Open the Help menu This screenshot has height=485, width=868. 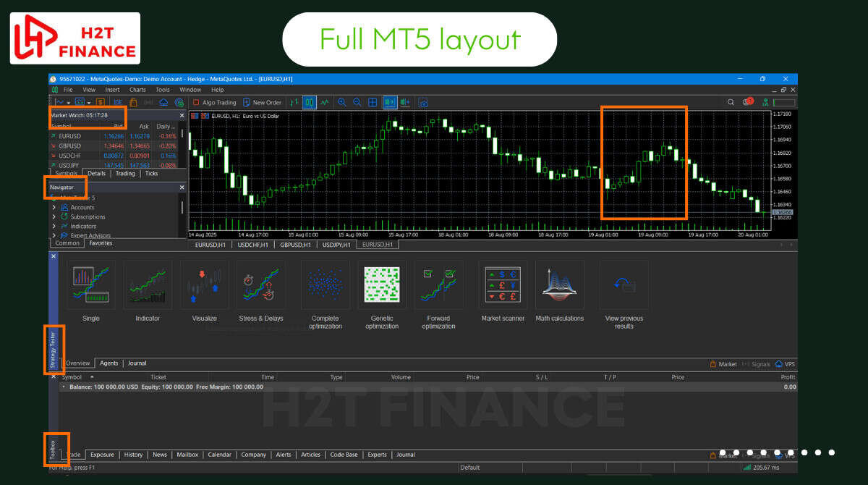coord(217,90)
